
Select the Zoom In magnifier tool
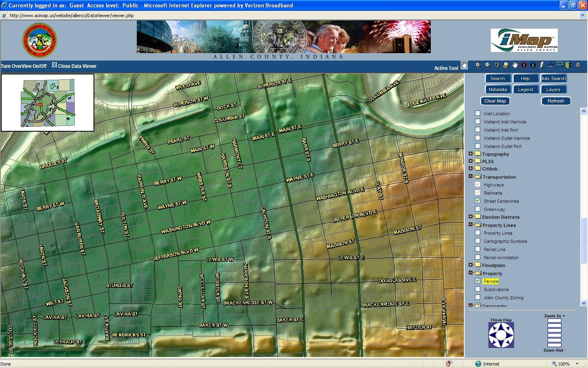pyautogui.click(x=478, y=65)
